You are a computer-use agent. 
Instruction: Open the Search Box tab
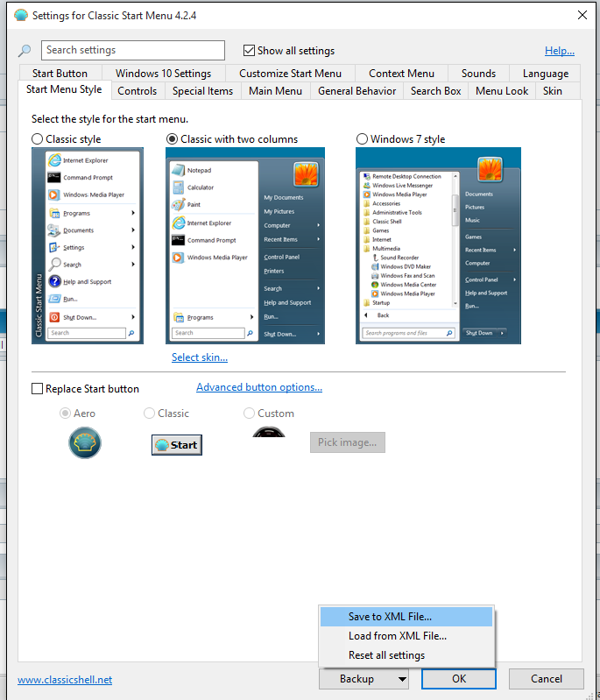point(435,91)
